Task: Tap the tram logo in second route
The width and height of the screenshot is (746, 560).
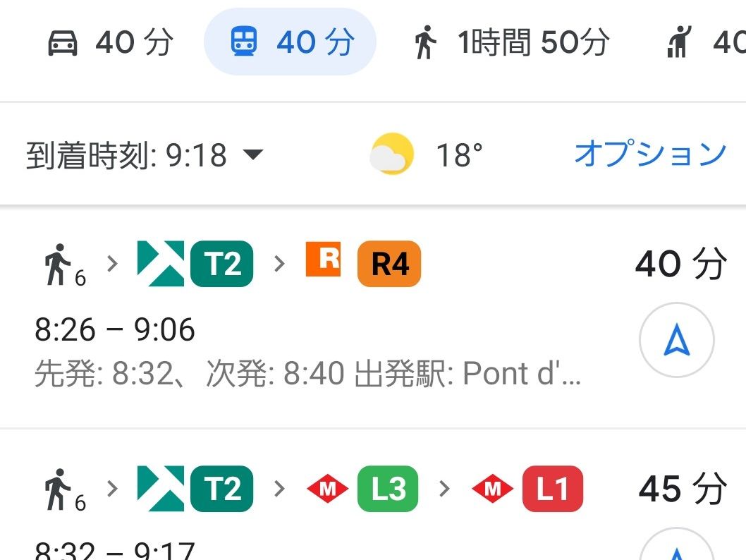Action: (160, 488)
